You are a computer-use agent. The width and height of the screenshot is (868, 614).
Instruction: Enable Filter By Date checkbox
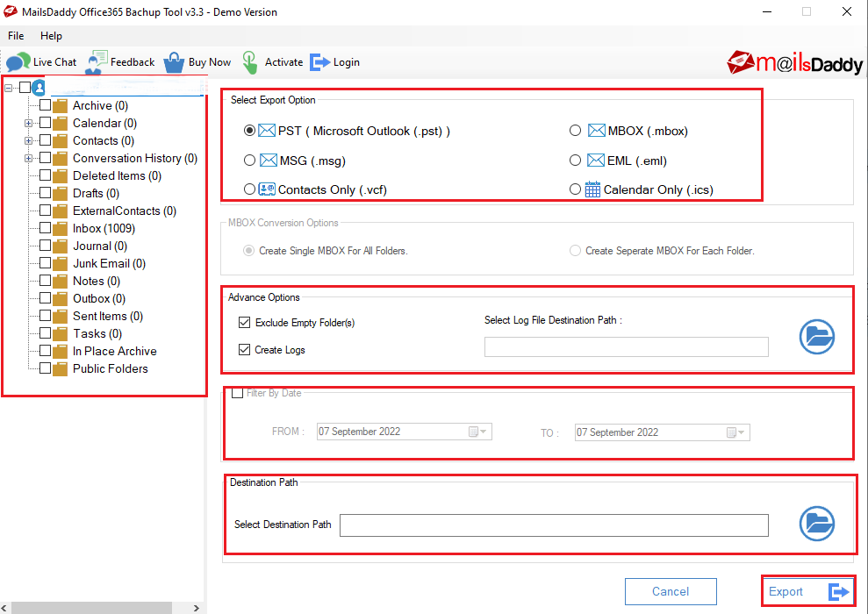click(x=238, y=393)
